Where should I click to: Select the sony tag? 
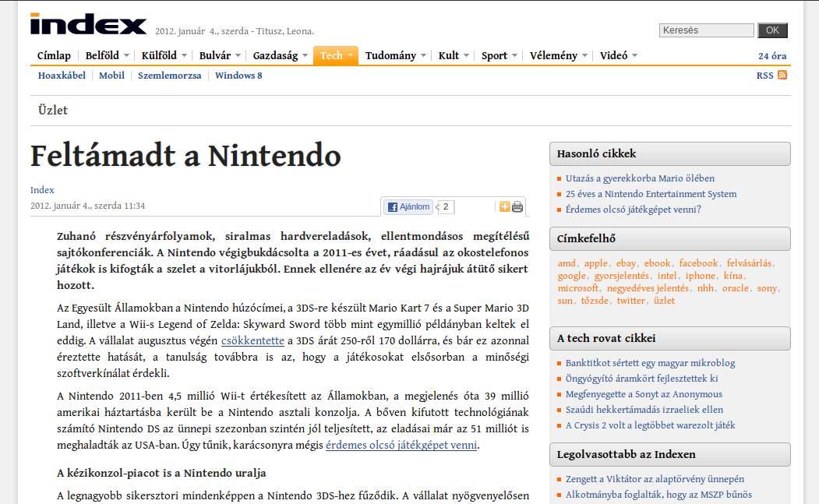767,288
